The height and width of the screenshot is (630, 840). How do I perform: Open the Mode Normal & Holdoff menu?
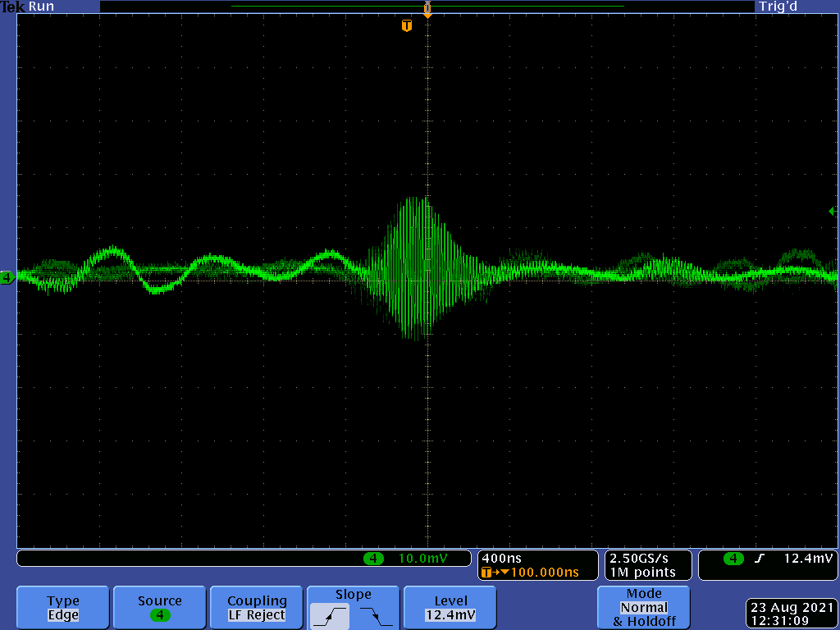tap(644, 608)
